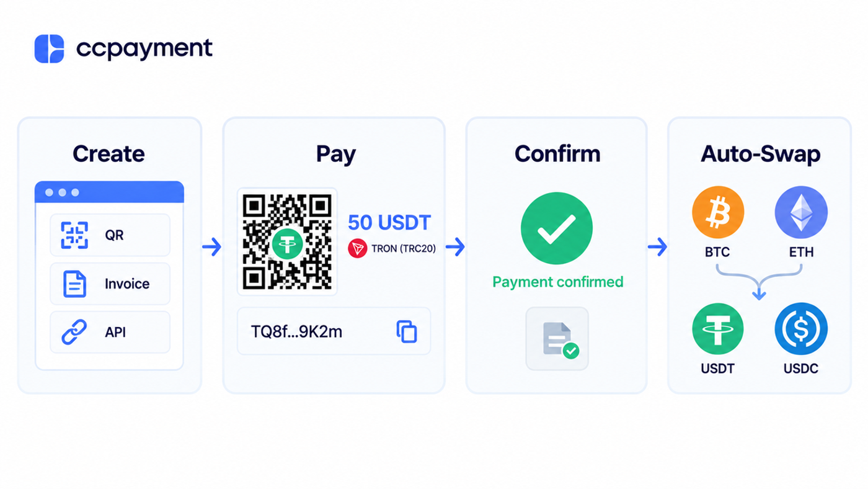This screenshot has width=868, height=489.
Task: Copy the TQ8f...9K2m address
Action: [407, 331]
